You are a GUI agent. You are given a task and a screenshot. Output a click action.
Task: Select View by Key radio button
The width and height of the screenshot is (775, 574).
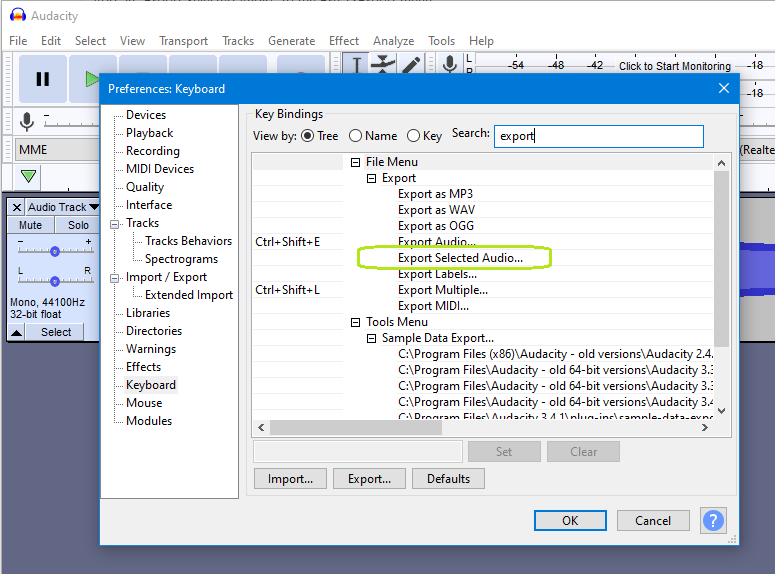click(414, 136)
